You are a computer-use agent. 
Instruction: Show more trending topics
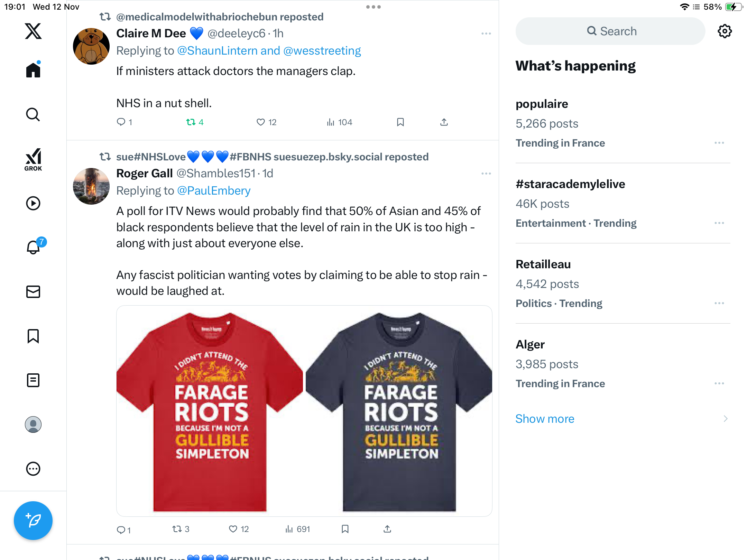[545, 419]
